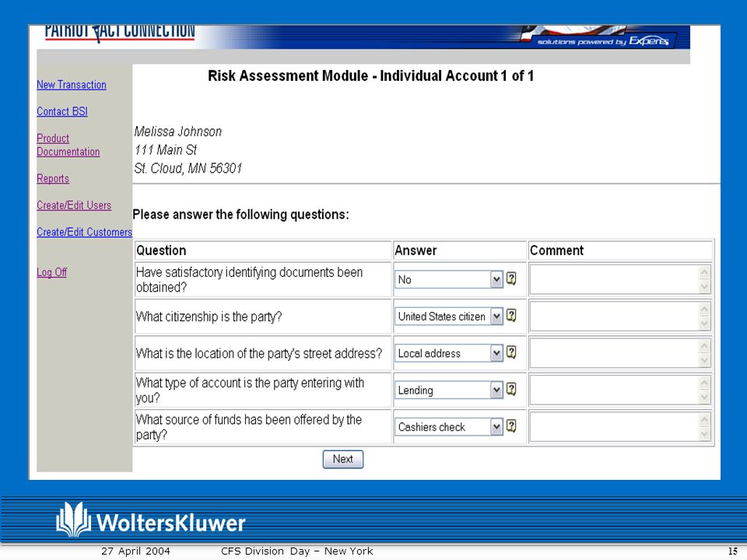
Task: Click the Experian solutions powered by banner
Action: point(603,41)
